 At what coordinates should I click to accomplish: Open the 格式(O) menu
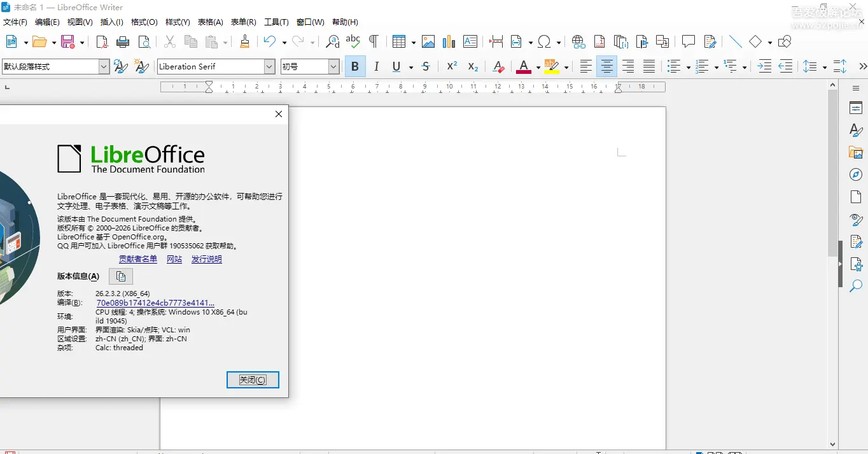144,22
